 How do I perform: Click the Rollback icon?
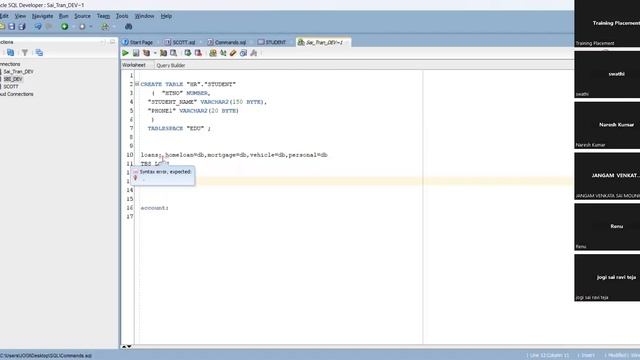pyautogui.click(x=198, y=53)
